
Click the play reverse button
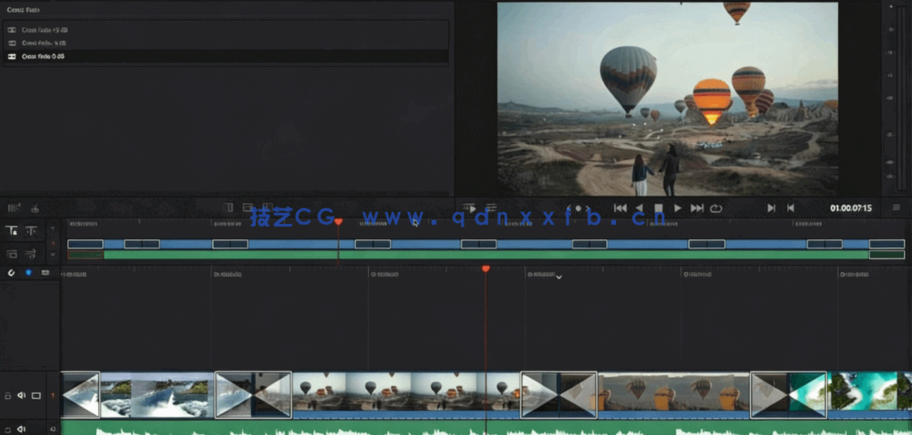[x=639, y=208]
